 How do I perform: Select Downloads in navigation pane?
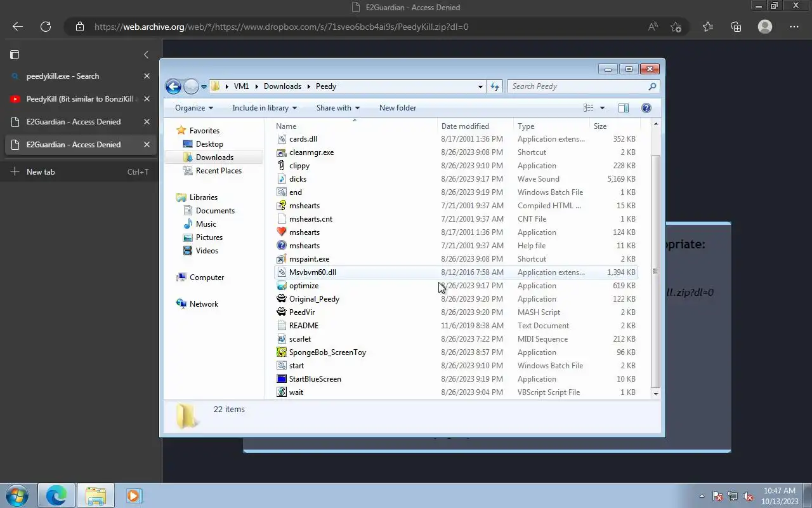[214, 157]
